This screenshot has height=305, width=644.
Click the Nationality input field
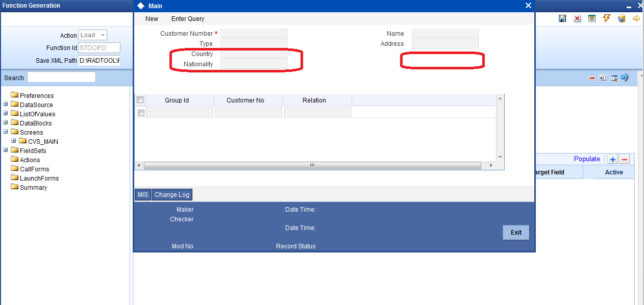point(254,64)
